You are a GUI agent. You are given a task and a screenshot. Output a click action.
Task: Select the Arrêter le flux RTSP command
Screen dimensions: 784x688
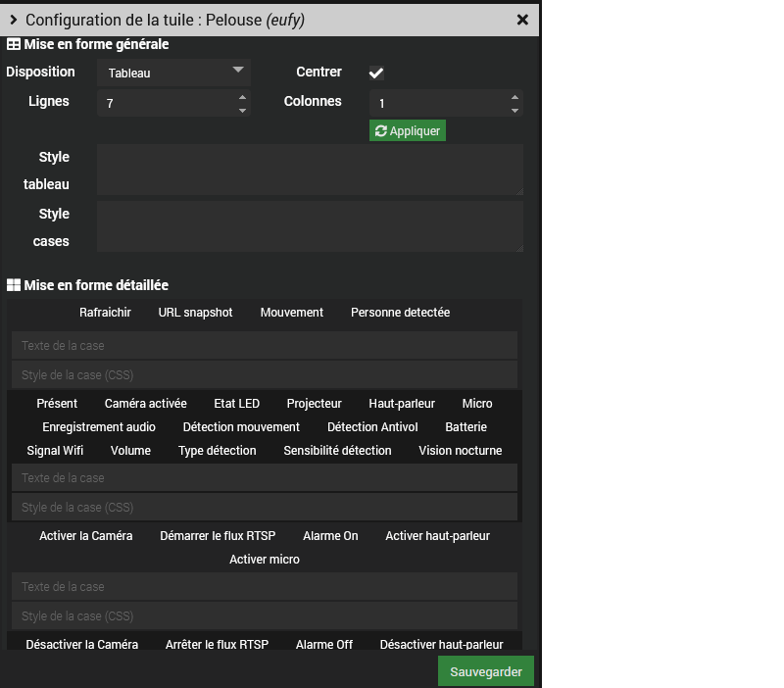coord(217,644)
